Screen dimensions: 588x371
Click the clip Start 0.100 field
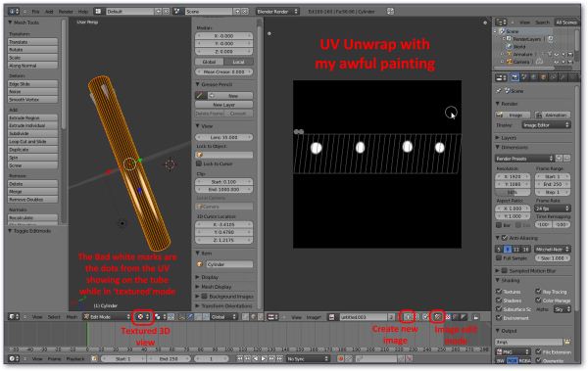tap(223, 181)
